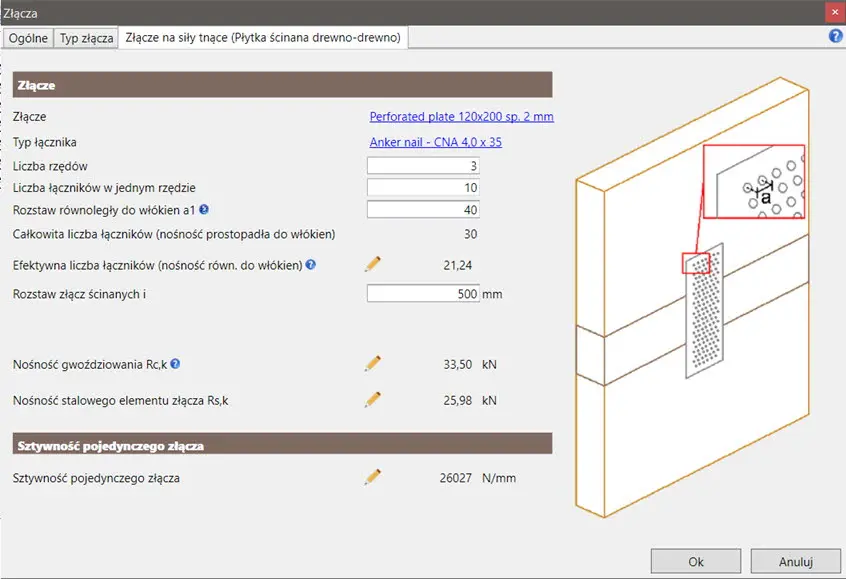Click the Rozstaw równoległy a1 value field
The height and width of the screenshot is (579, 846).
pyautogui.click(x=423, y=210)
